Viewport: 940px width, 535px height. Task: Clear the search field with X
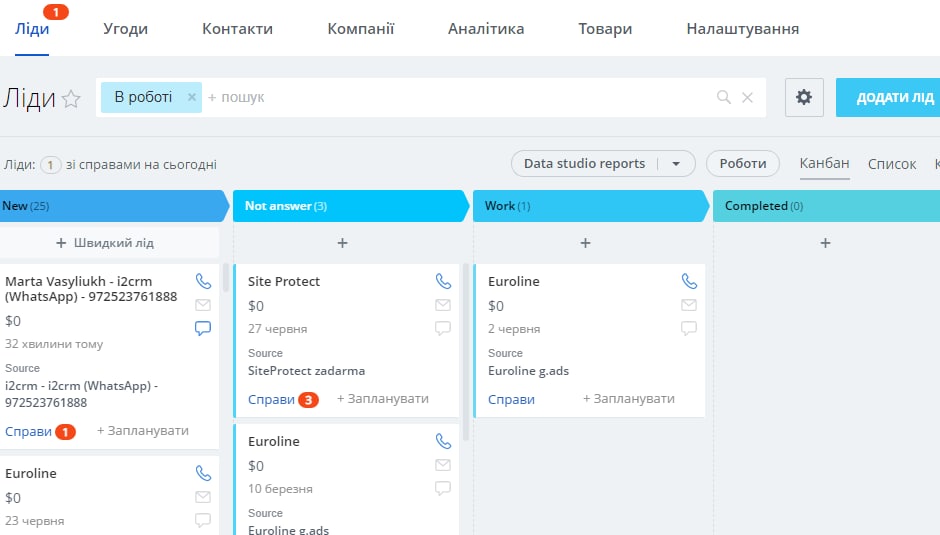[x=747, y=97]
